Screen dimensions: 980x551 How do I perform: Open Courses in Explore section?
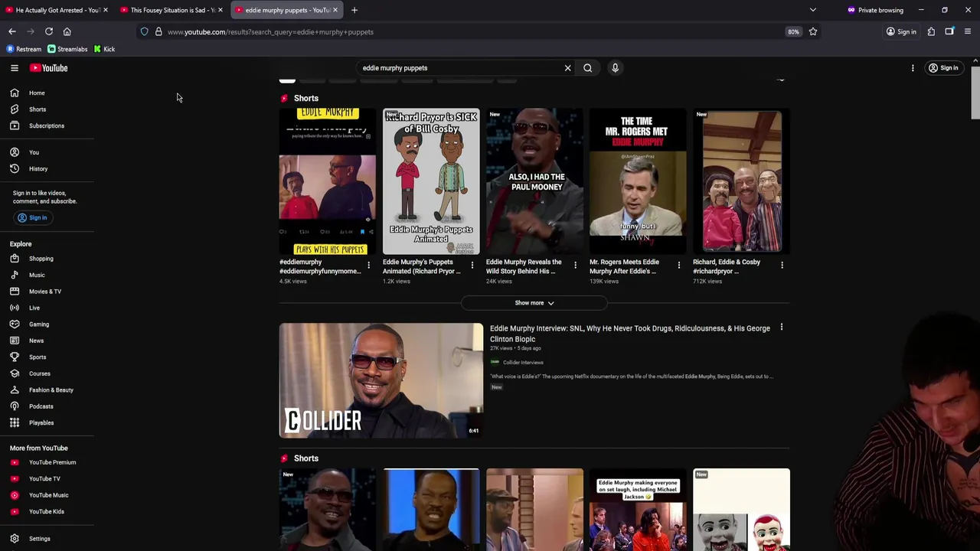tap(40, 373)
